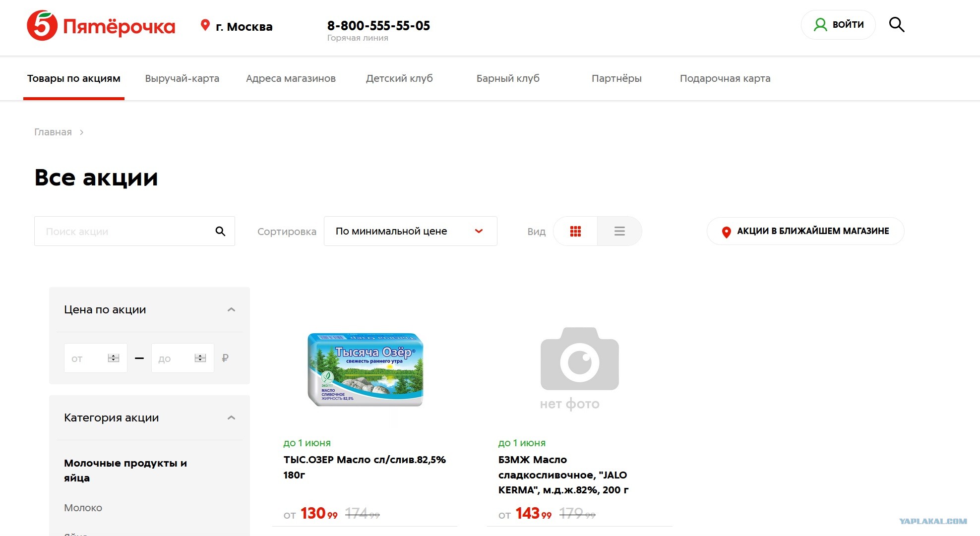980x536 pixels.
Task: Click Акции в ближайшем магазине button
Action: [805, 231]
